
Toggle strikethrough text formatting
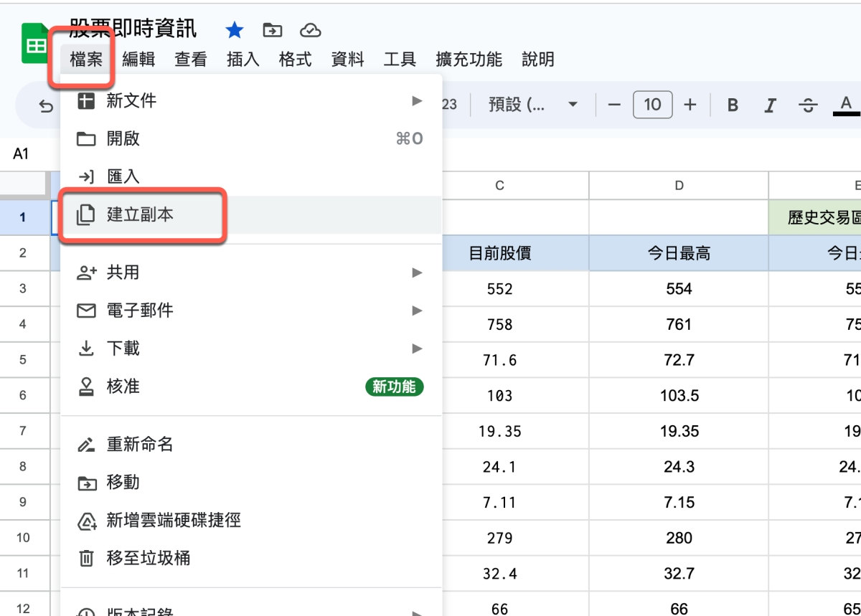(x=809, y=105)
